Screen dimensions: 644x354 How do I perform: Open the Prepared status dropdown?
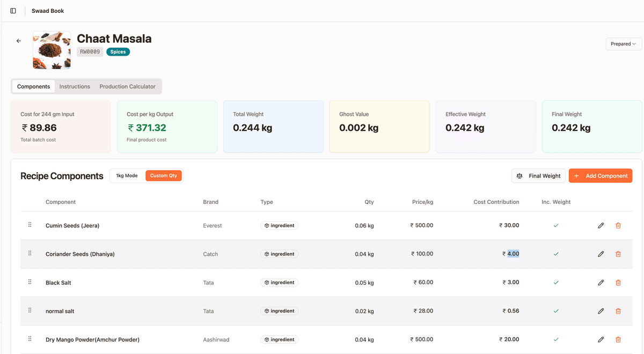click(x=624, y=44)
